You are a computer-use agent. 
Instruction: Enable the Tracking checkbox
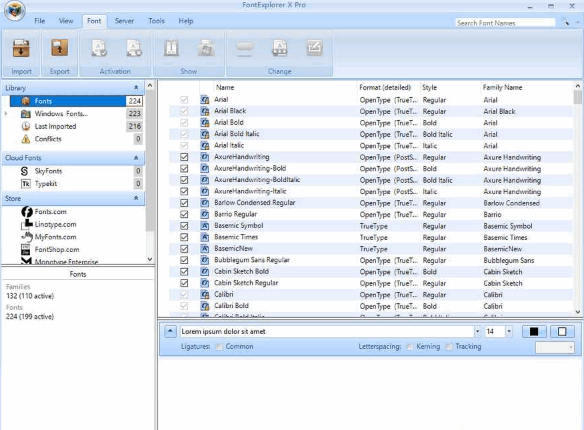point(449,347)
